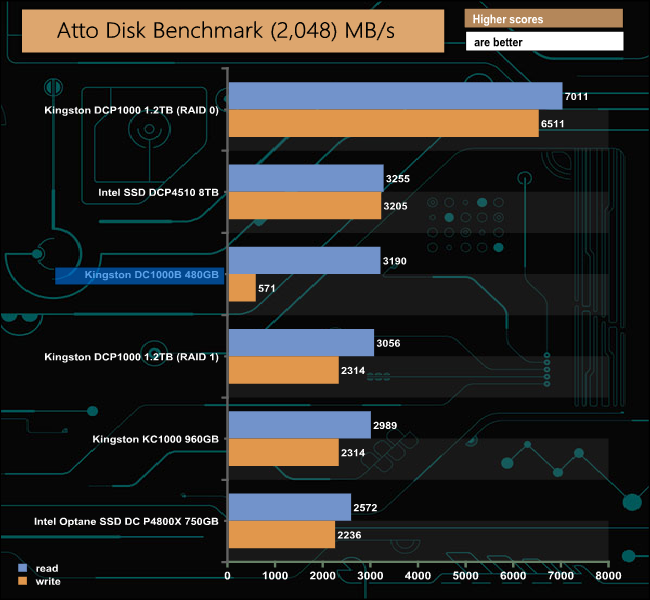Click the KC1000 write bar valued 2314

point(284,452)
